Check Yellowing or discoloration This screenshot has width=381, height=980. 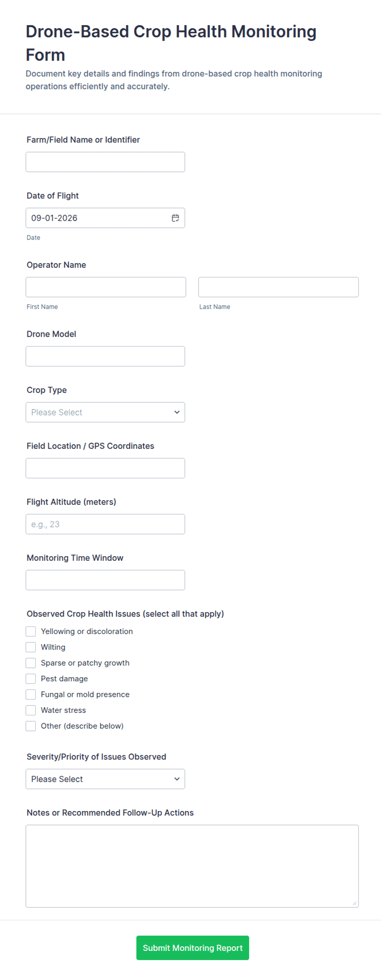click(31, 631)
